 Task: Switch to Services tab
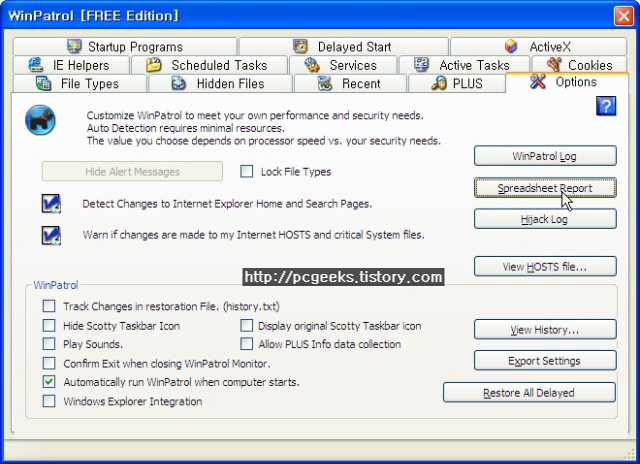(343, 65)
